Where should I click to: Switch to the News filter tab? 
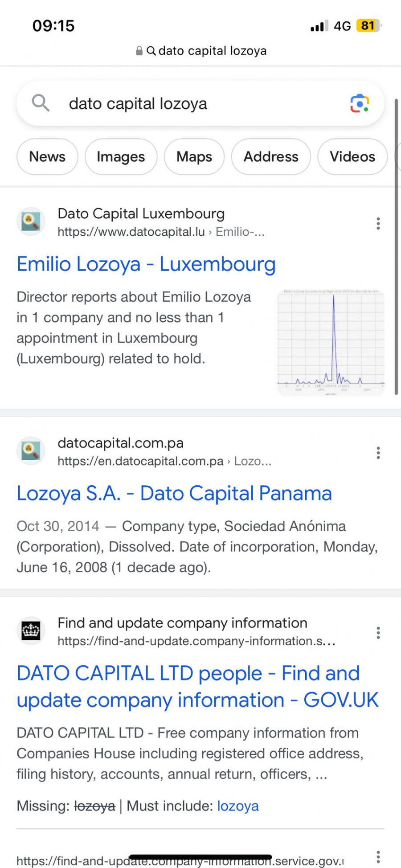pos(47,157)
